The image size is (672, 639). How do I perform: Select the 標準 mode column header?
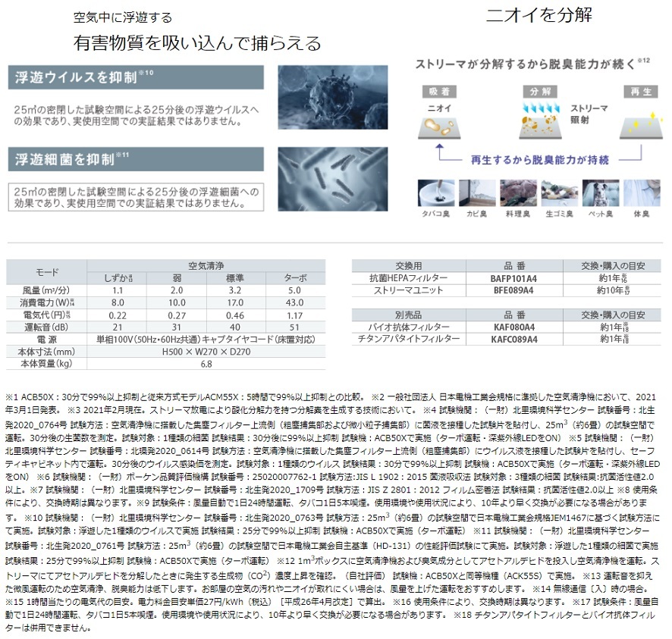tap(235, 278)
